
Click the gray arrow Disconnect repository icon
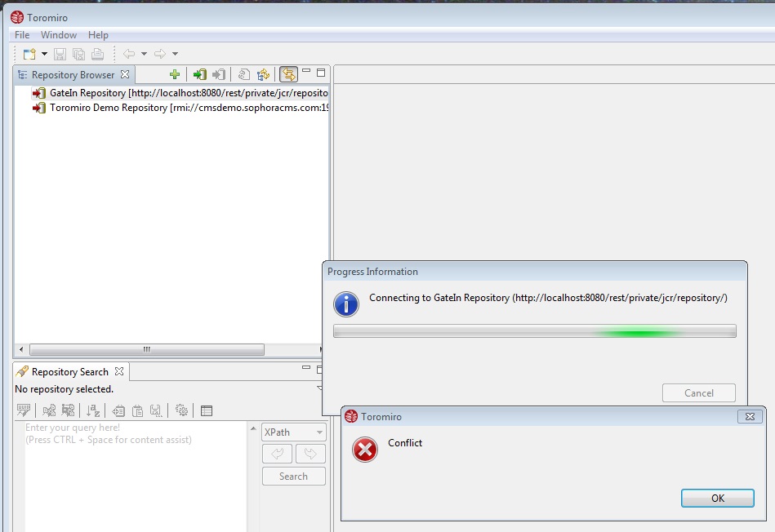[x=219, y=74]
